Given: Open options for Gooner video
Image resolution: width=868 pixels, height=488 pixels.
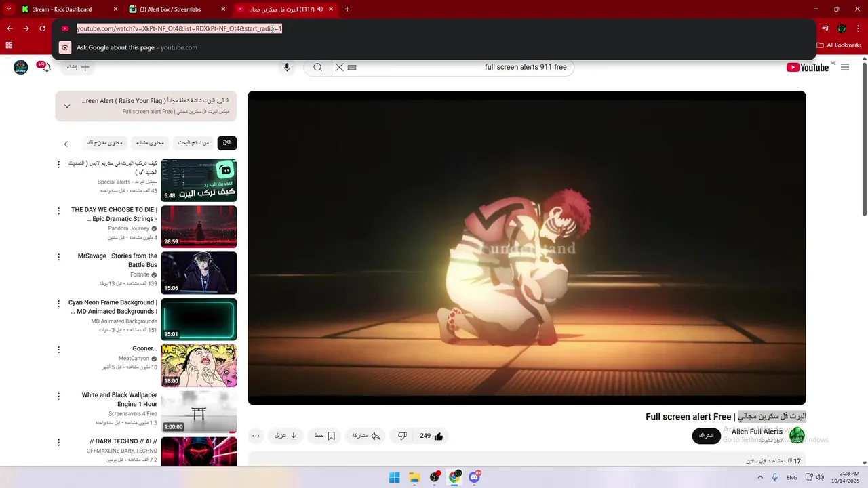Looking at the screenshot, I should [58, 350].
